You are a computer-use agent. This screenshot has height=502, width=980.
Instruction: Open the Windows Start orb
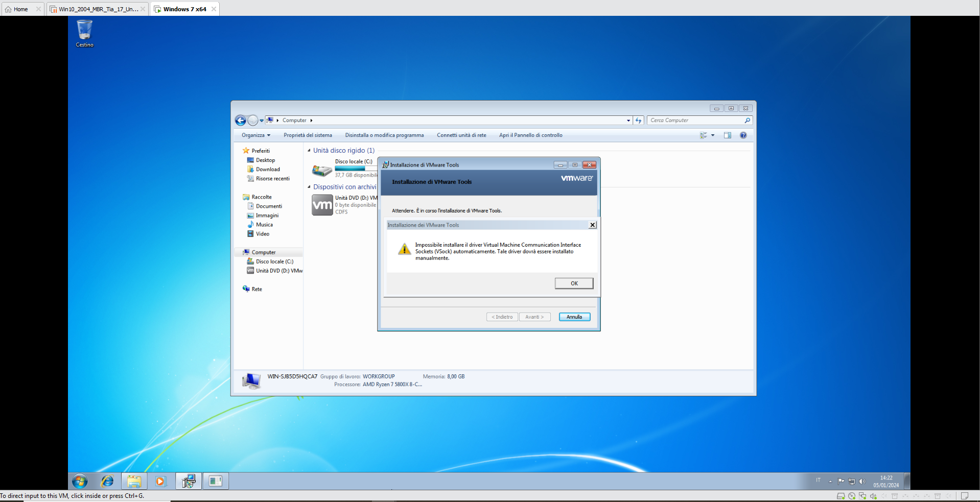tap(80, 481)
